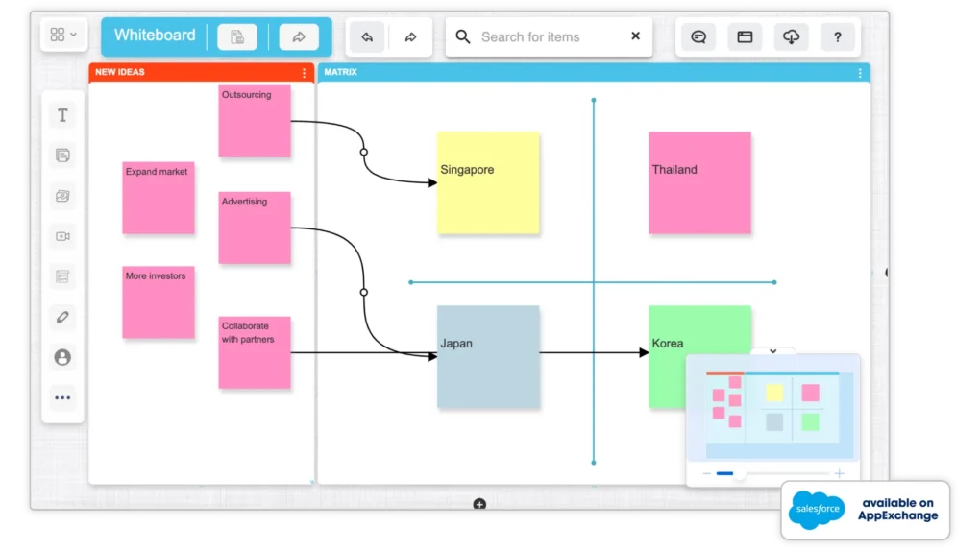
Task: Select the image card tool in sidebar
Action: coord(62,196)
